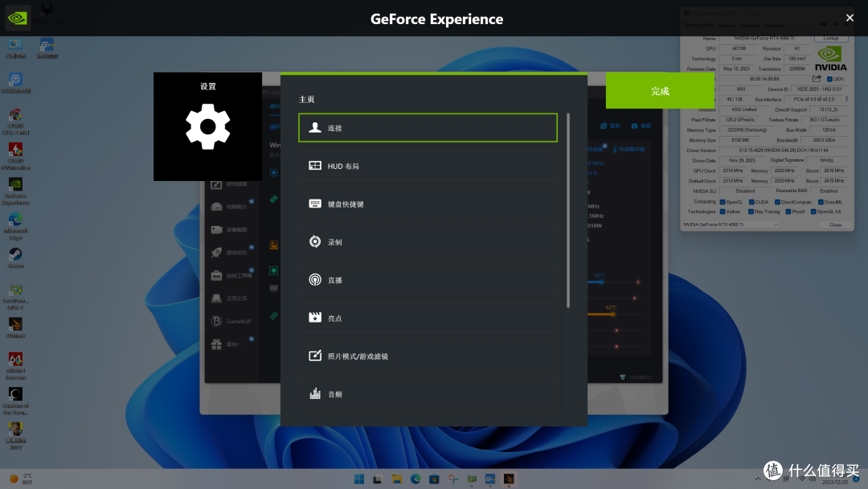Expand the system tray hidden icons chevron
The width and height of the screenshot is (868, 489).
click(758, 479)
